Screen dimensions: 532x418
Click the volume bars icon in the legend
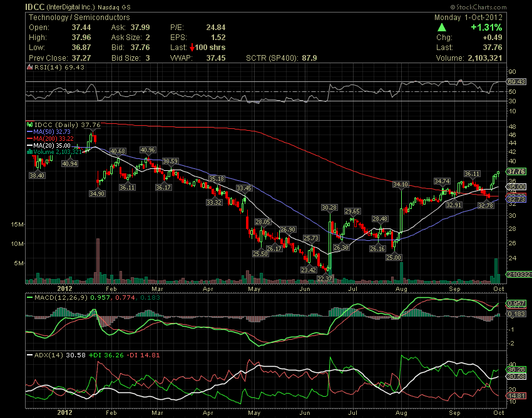pyautogui.click(x=30, y=151)
